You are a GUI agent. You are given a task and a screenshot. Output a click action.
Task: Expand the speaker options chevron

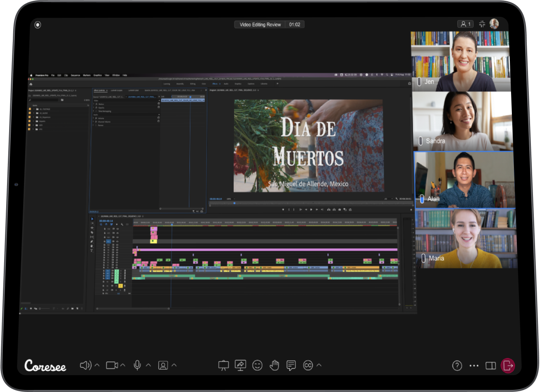pos(97,365)
